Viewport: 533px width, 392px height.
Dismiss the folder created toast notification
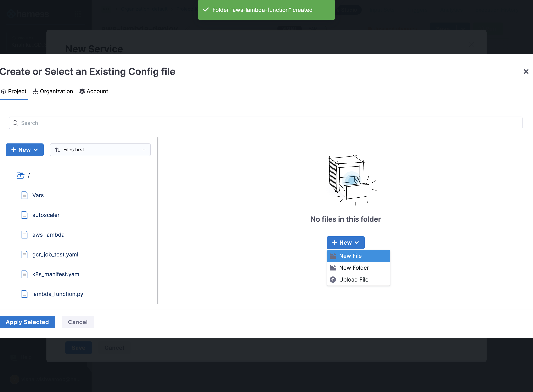[x=266, y=10]
